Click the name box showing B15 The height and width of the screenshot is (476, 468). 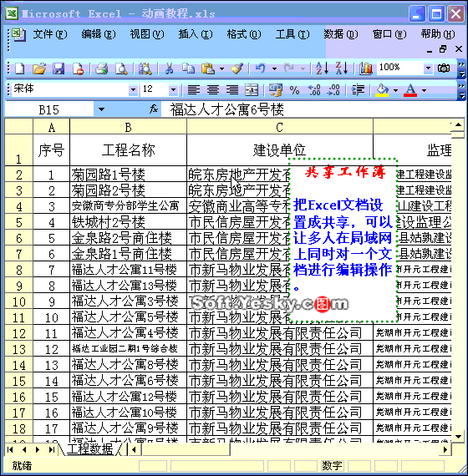click(x=49, y=109)
